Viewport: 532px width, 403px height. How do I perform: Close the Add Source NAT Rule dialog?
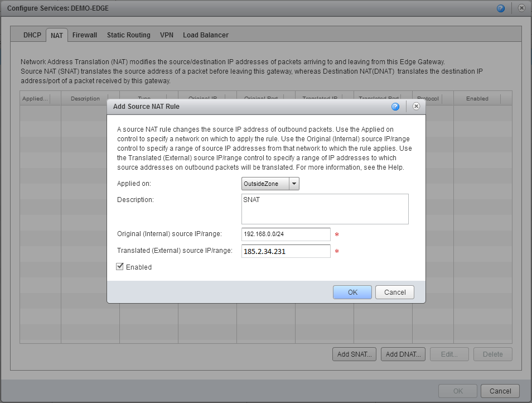point(416,106)
